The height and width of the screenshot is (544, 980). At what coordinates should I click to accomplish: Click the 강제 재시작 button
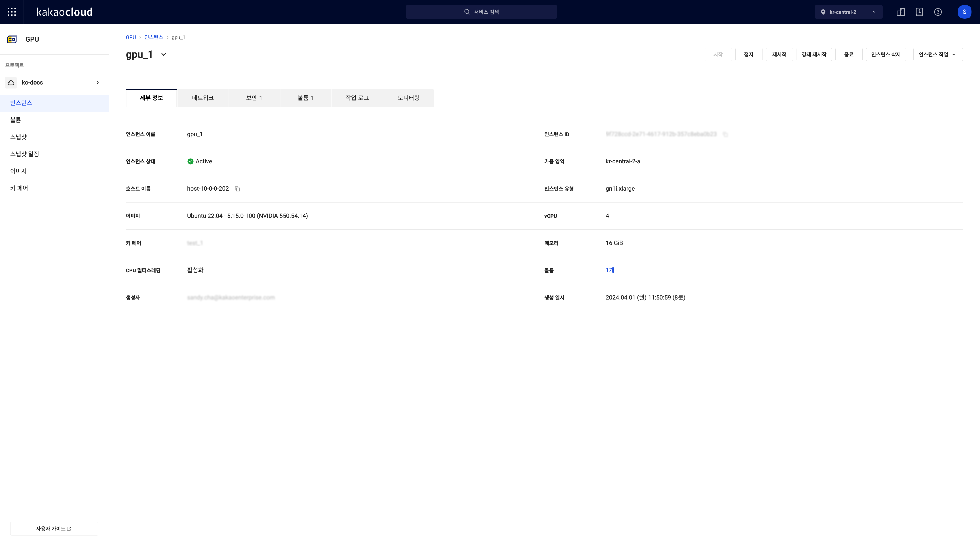click(x=814, y=54)
